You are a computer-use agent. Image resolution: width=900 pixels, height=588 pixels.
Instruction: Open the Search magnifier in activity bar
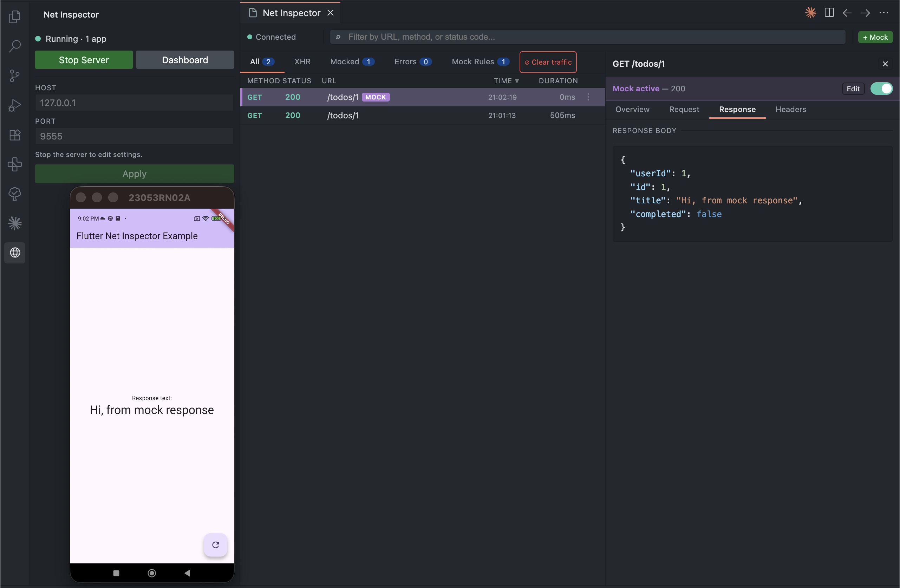coord(15,46)
